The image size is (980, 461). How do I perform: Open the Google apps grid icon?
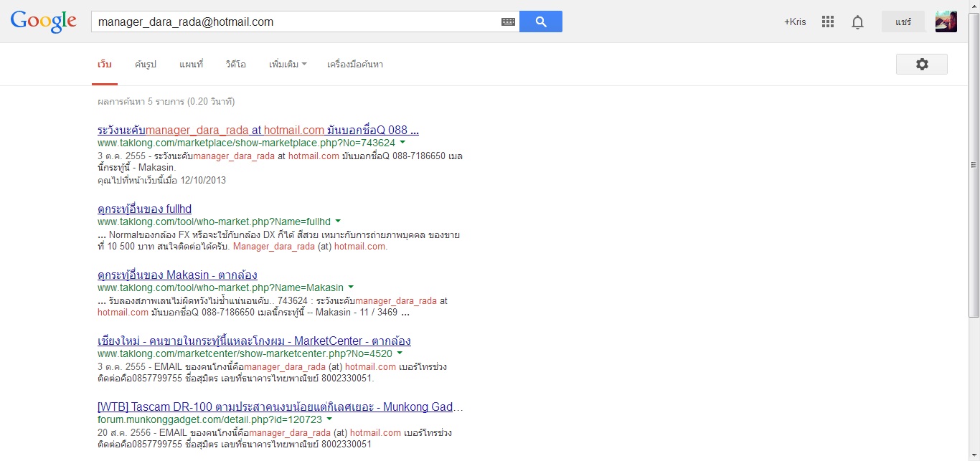[x=828, y=22]
